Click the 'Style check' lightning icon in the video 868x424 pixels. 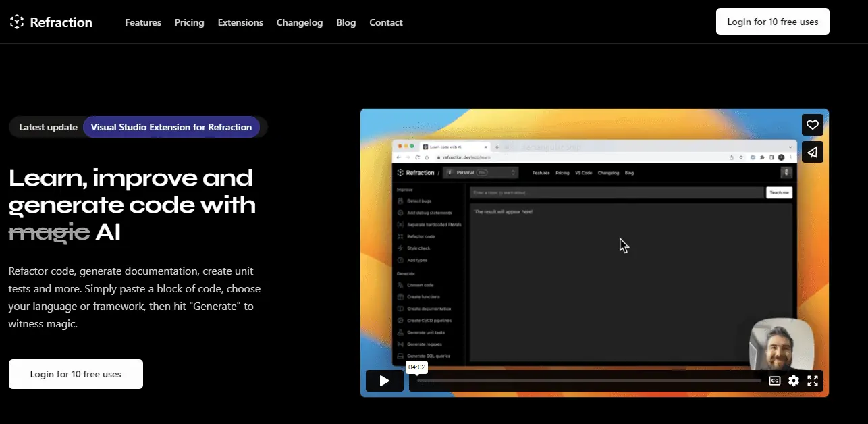(400, 248)
